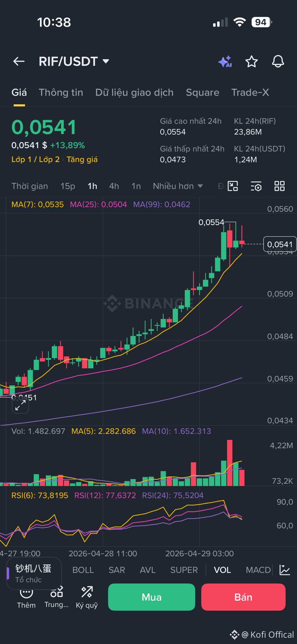Select the 1n timeframe
Viewport: 297px width, 644px height.
click(x=136, y=186)
